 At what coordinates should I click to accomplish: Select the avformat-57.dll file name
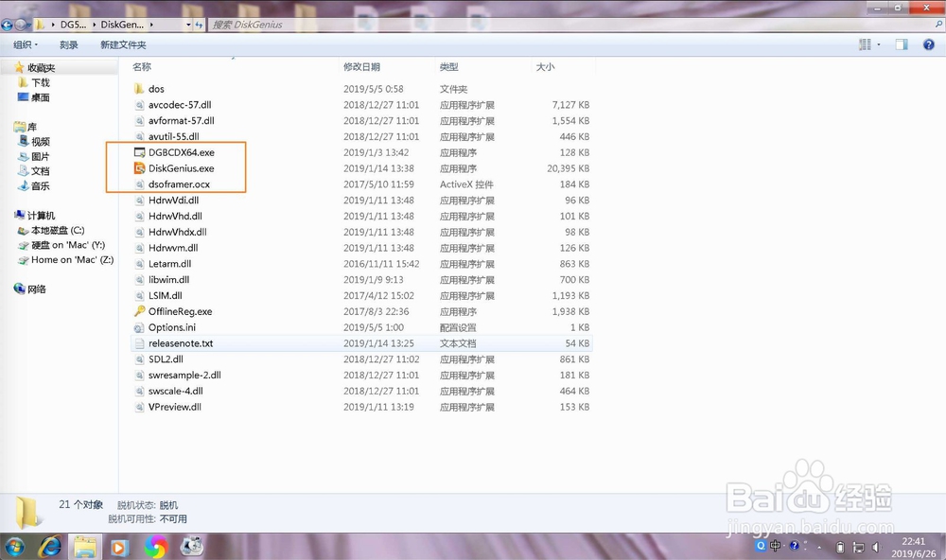click(182, 121)
